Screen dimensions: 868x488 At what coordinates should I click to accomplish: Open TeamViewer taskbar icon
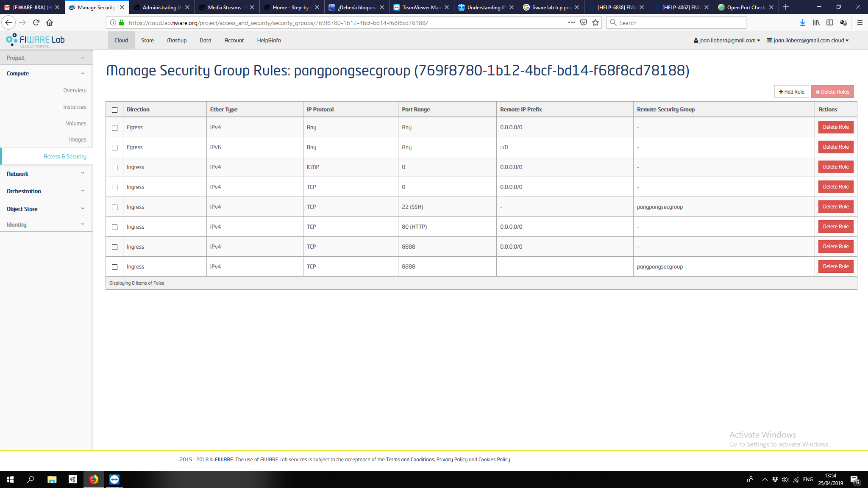(x=114, y=480)
